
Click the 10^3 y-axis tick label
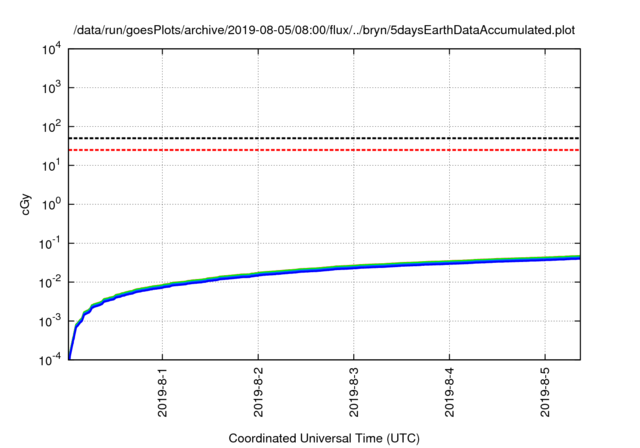pyautogui.click(x=51, y=87)
